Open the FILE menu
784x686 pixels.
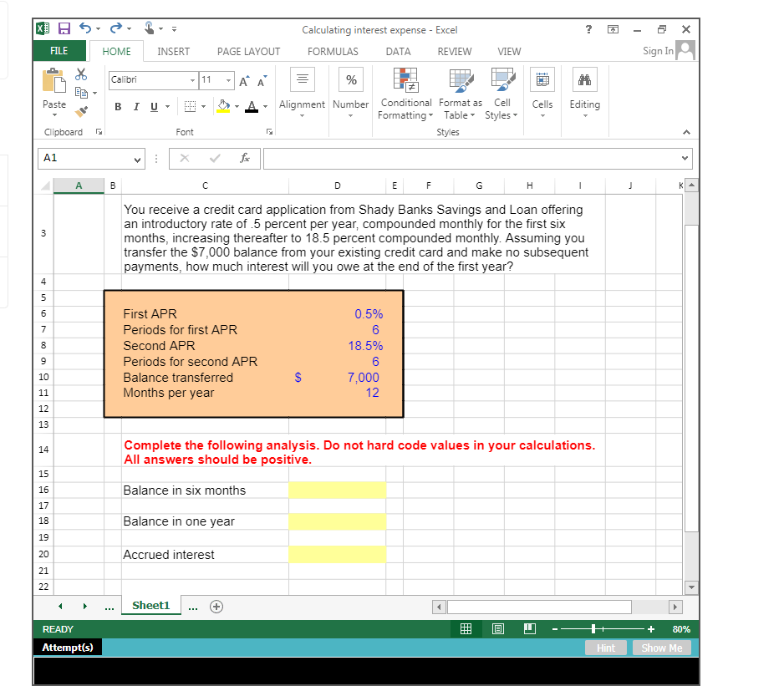tap(59, 50)
